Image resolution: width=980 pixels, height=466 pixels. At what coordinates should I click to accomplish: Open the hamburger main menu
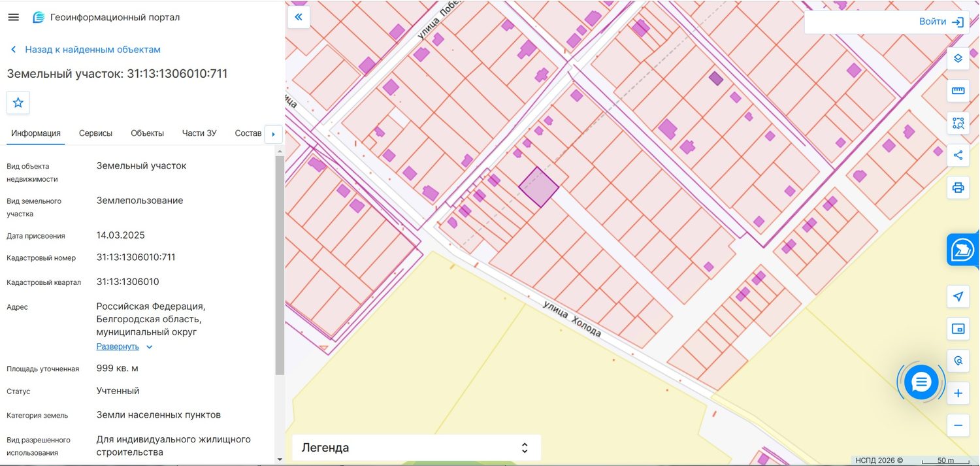(13, 17)
